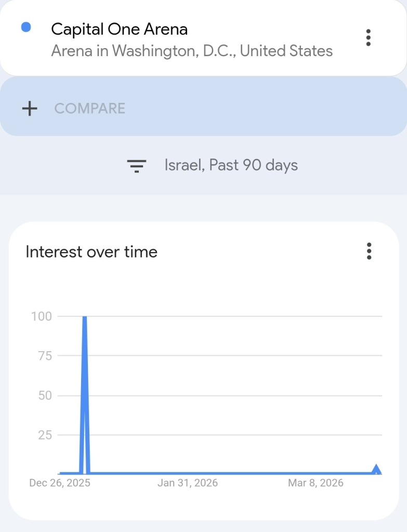Click the 75 value on the y-axis
Screen dimensions: 407x532
point(45,356)
